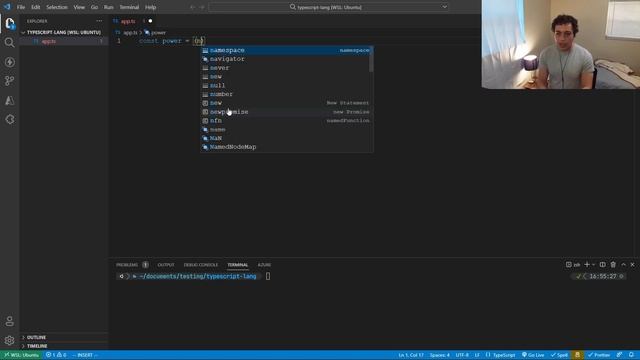Select the number suggestion
Viewport: 640px width, 360px height.
[286, 94]
